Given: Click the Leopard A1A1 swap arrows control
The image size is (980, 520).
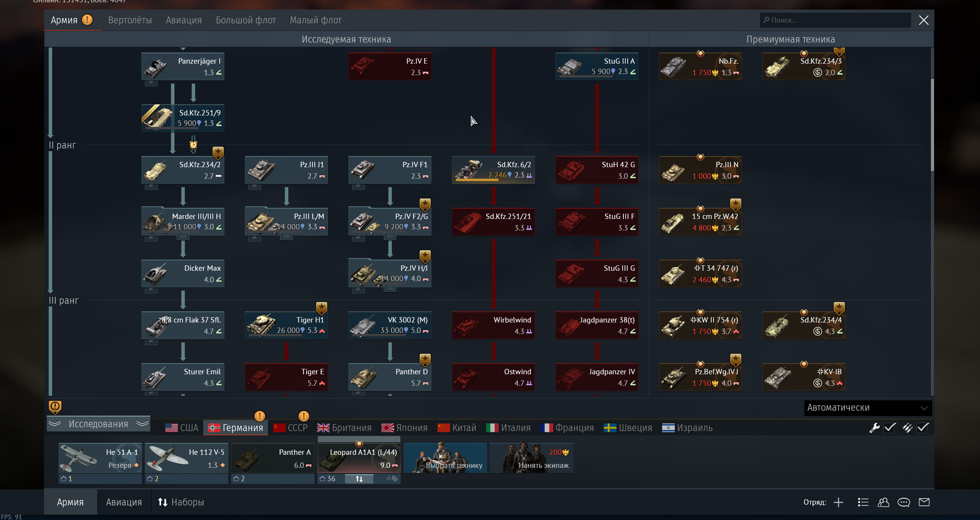Looking at the screenshot, I should point(359,479).
